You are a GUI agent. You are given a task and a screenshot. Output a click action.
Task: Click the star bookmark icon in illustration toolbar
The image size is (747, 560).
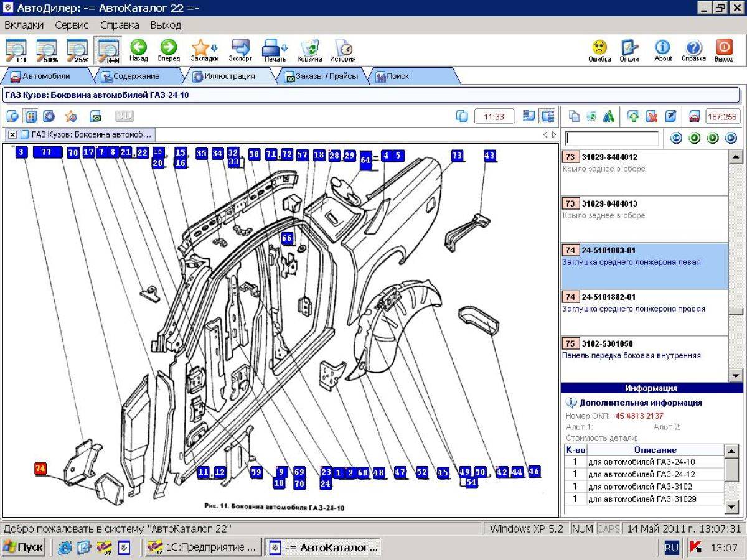pyautogui.click(x=71, y=116)
